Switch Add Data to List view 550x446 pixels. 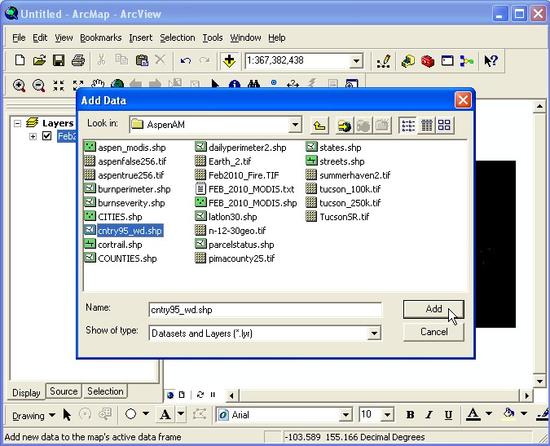coord(408,125)
